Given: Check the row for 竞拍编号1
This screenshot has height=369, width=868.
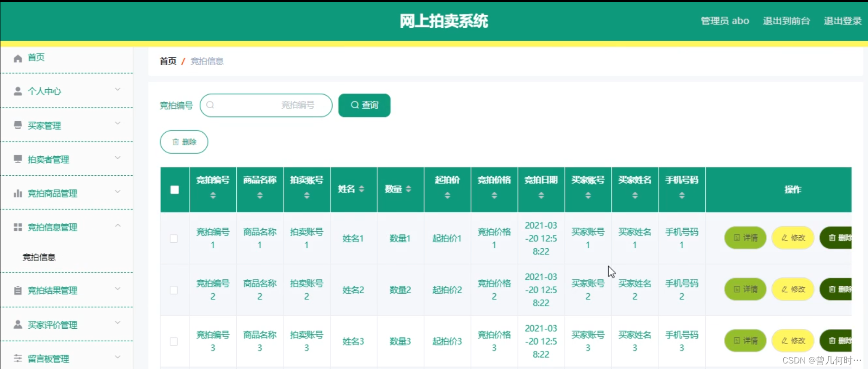Looking at the screenshot, I should pos(174,239).
